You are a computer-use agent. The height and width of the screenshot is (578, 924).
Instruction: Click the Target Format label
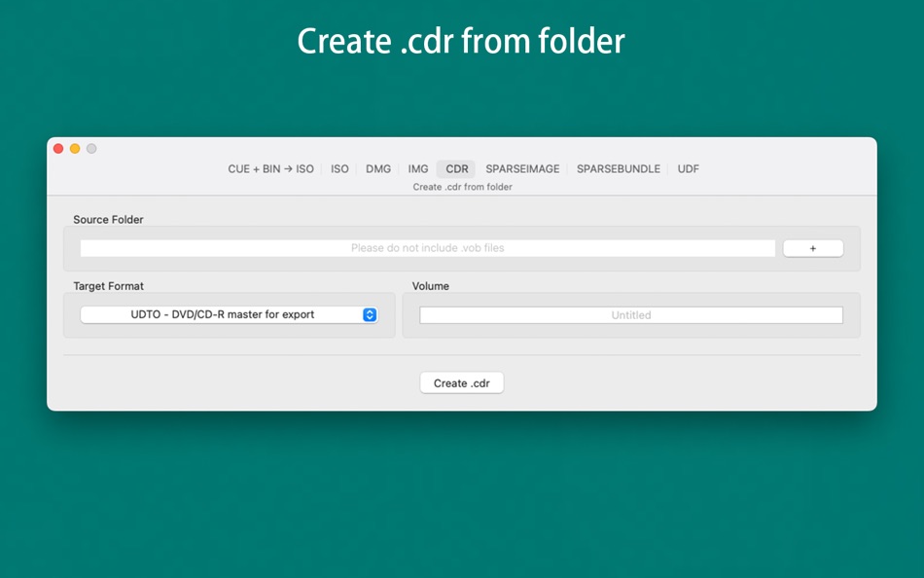tap(108, 286)
